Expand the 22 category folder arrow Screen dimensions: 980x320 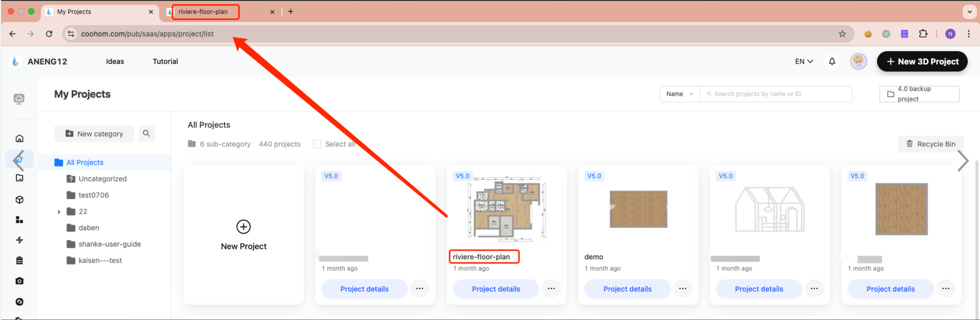point(59,211)
